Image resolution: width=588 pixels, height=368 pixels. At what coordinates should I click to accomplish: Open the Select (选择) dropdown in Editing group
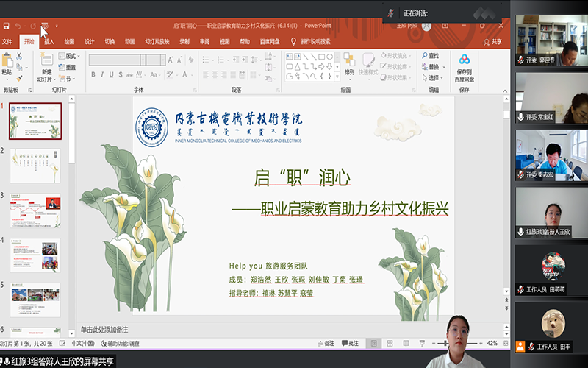pyautogui.click(x=434, y=78)
